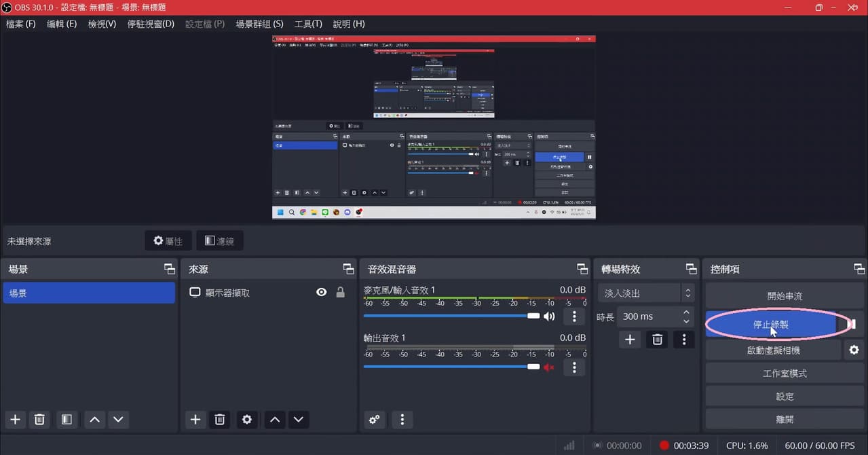Open scene filters icon in Scenes panel
Image resolution: width=868 pixels, height=455 pixels.
(67, 420)
